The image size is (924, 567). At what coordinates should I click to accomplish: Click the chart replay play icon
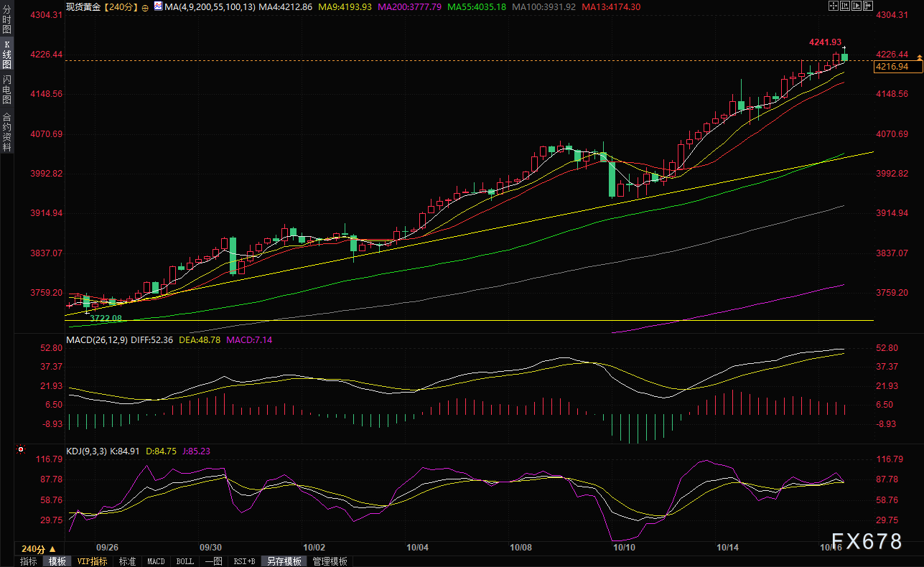(856, 6)
